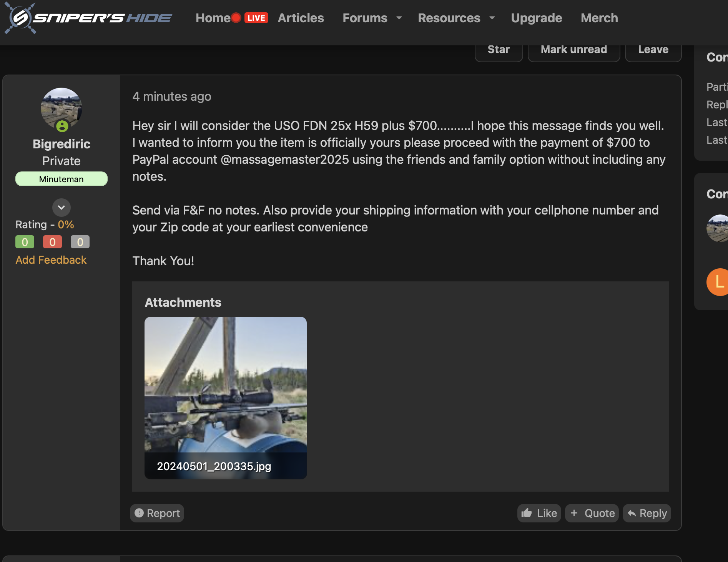Reply to Bigrediric's message
728x562 pixels.
[647, 513]
